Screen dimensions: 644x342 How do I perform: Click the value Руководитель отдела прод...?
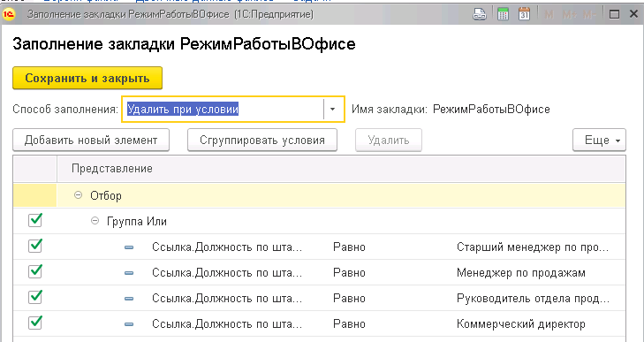tap(533, 298)
